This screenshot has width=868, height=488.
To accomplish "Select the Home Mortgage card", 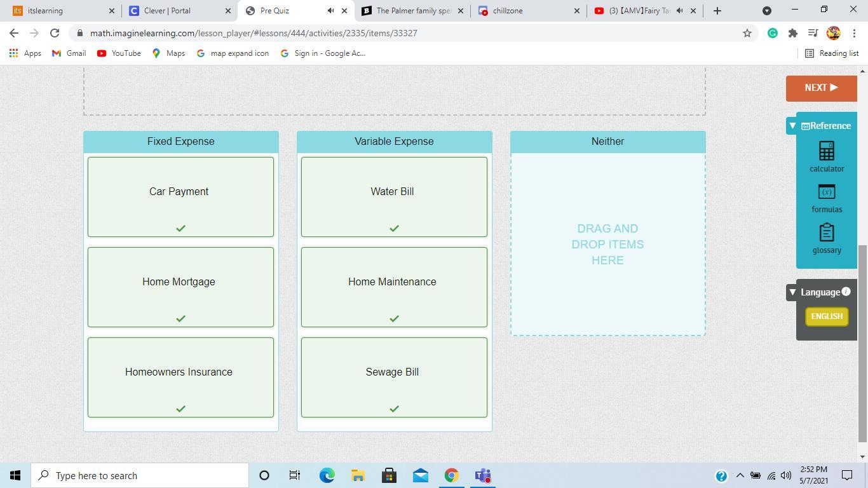I will tap(180, 287).
